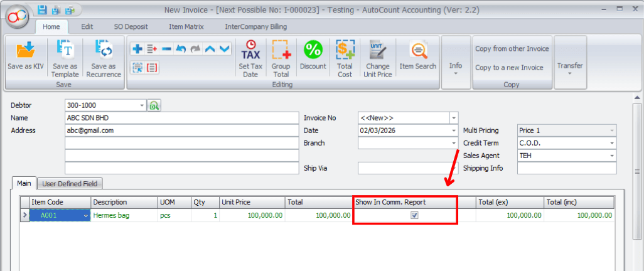Open the SO Deposit ribbon tab

[x=131, y=27]
